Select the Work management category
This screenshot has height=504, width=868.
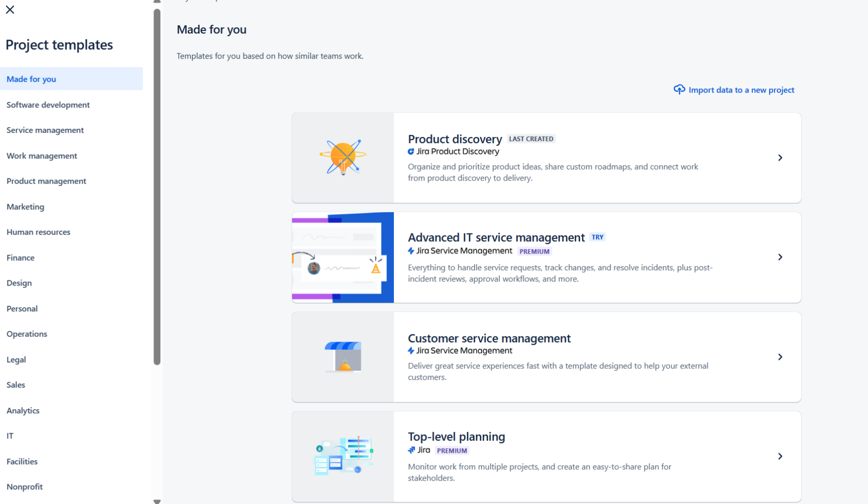click(x=71, y=156)
